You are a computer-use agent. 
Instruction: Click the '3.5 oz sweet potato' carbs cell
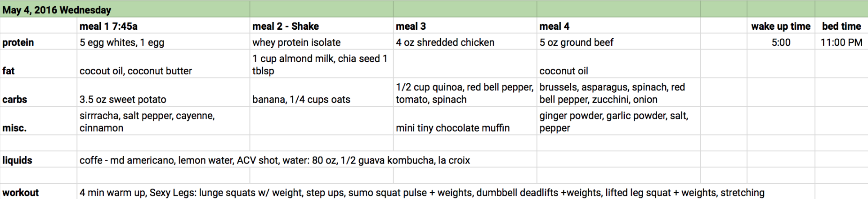click(x=164, y=92)
